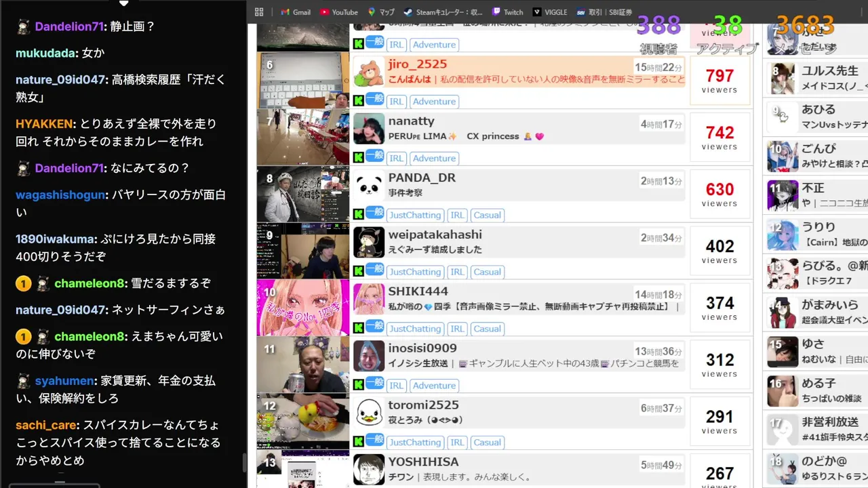Click weipatakahashi's profile avatar
This screenshot has height=488, width=868.
coord(369,243)
